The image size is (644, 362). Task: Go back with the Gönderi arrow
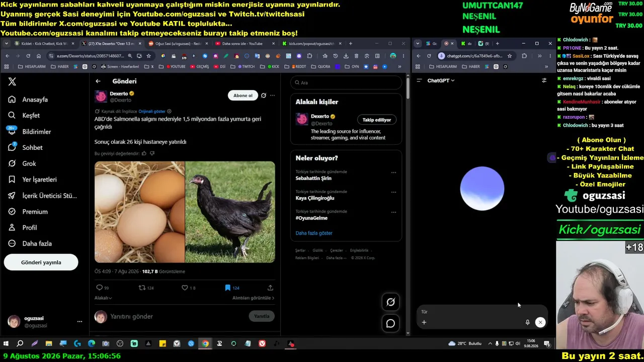pos(98,81)
